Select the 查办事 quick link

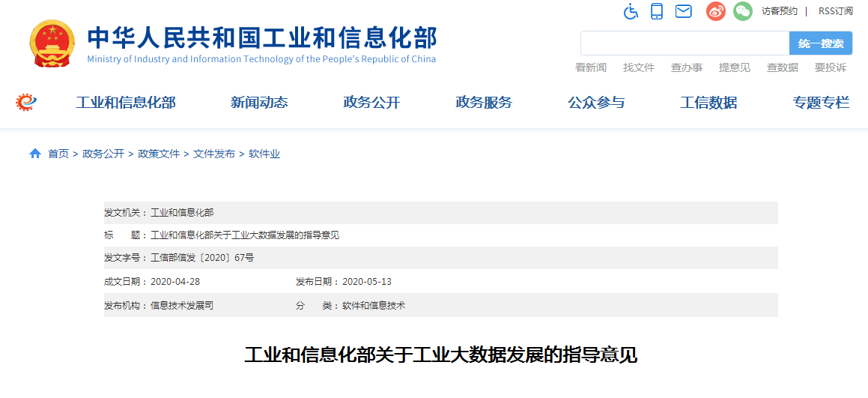[687, 67]
